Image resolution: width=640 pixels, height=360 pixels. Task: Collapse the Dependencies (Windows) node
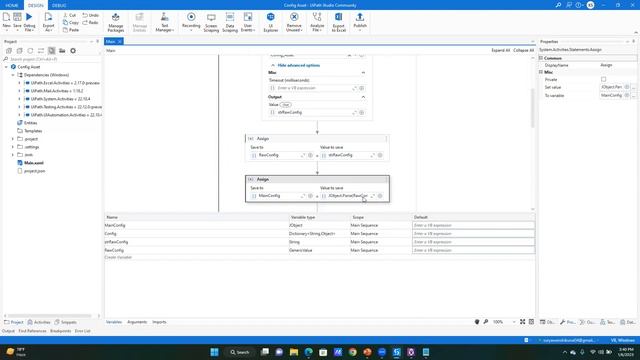click(13, 75)
